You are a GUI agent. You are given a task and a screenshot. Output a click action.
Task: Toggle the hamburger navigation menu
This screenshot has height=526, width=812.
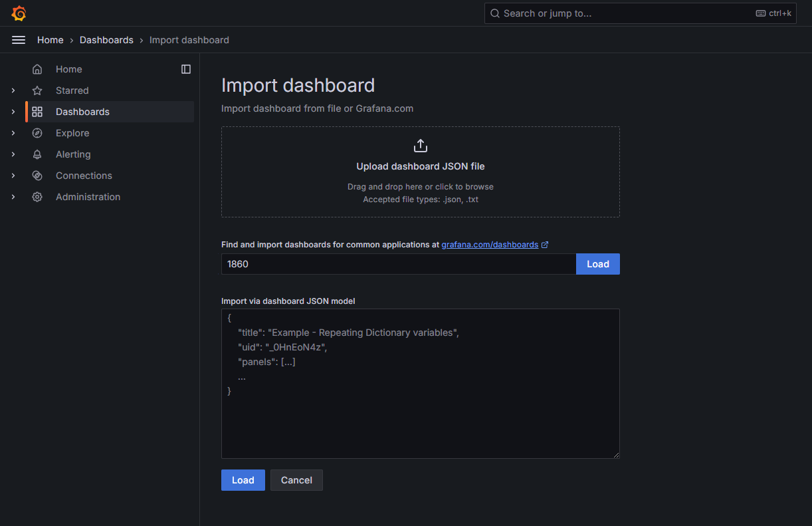[19, 40]
